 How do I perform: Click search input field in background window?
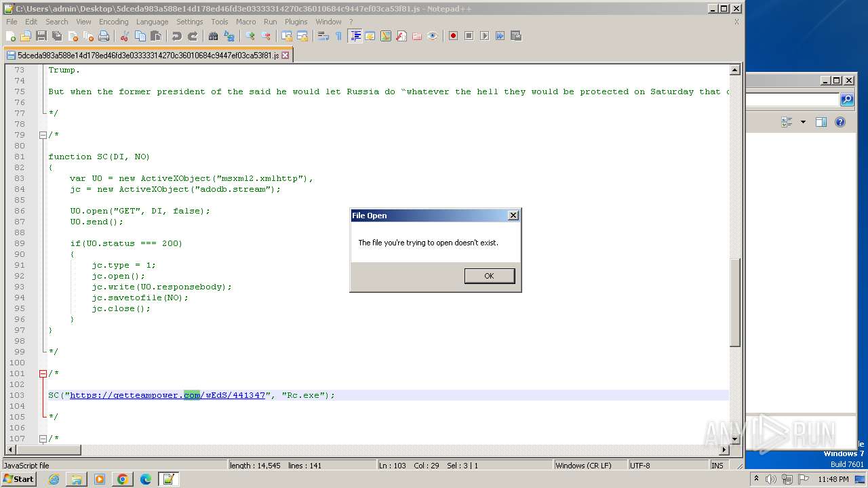[x=793, y=100]
